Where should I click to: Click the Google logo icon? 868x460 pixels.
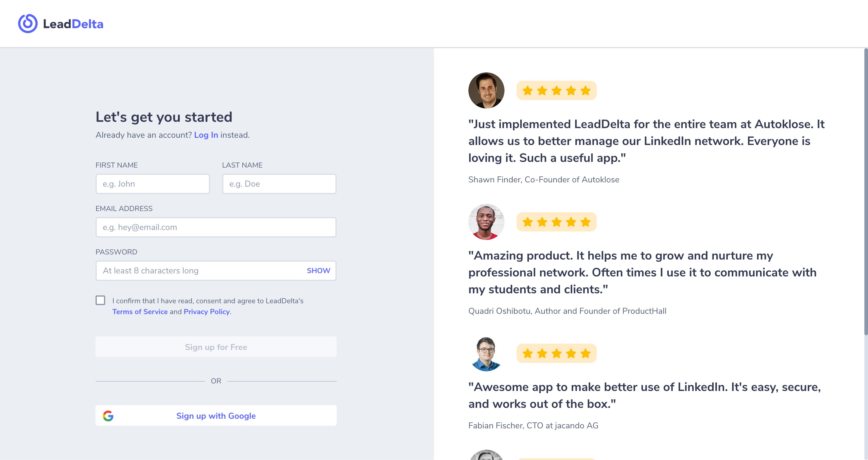(108, 415)
